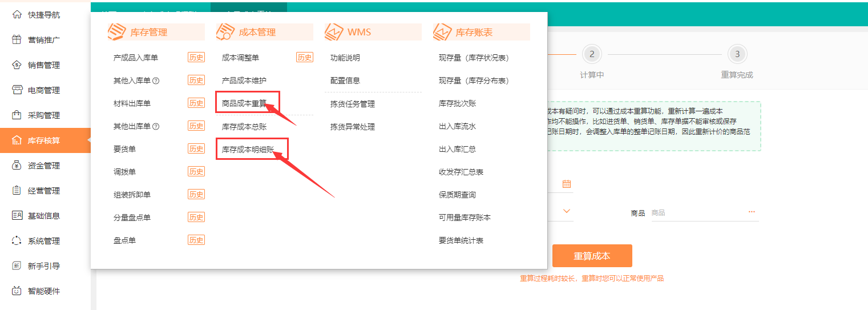
Task: Click the 电商管理 shop icon
Action: pos(17,90)
